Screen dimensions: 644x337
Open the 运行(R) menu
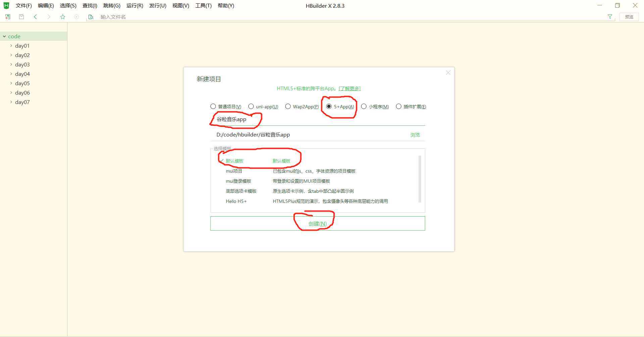[x=135, y=6]
